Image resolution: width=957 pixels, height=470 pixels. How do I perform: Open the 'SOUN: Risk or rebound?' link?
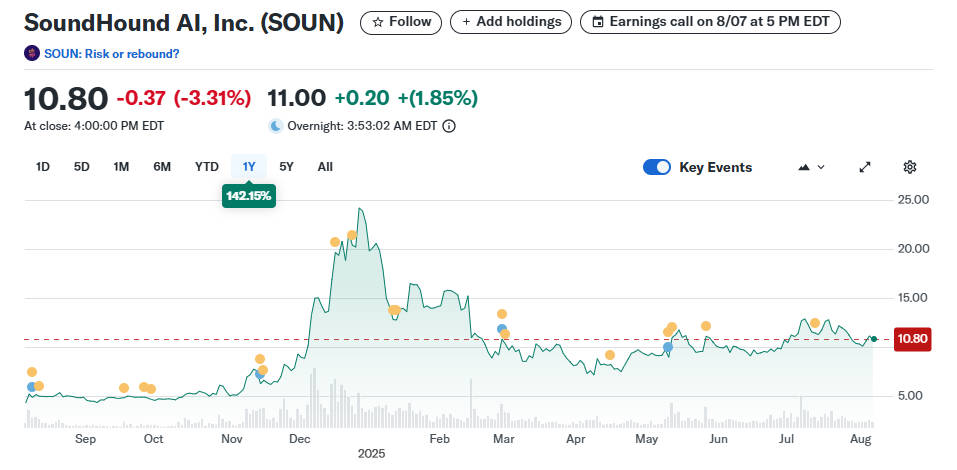[112, 54]
